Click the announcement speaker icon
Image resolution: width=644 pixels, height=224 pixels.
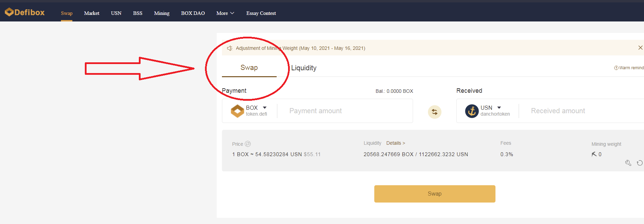230,48
